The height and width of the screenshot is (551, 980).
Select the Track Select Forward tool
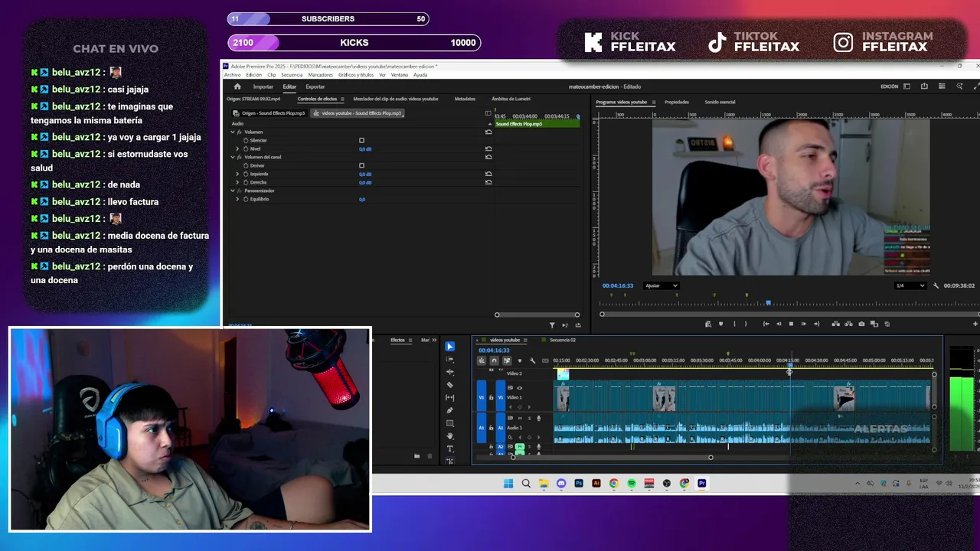449,360
